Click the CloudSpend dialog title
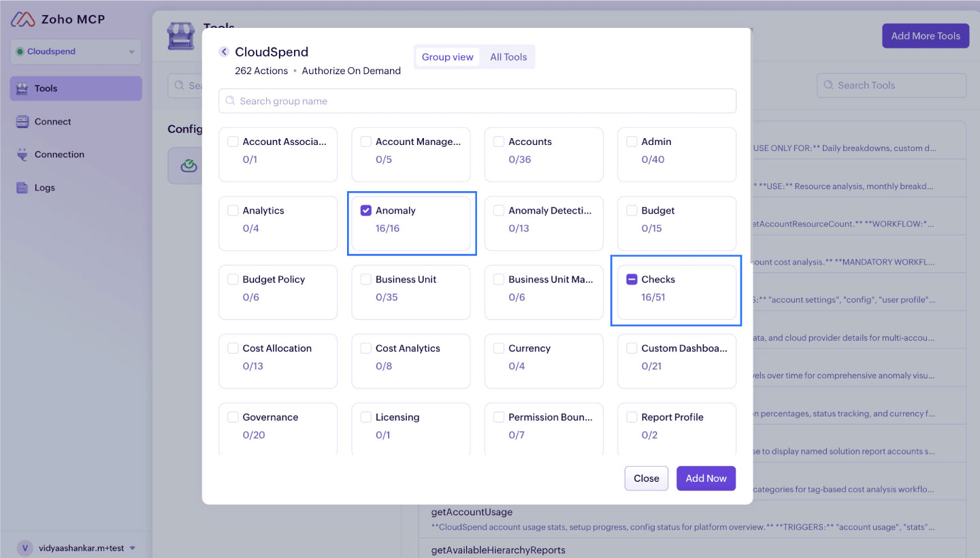Image resolution: width=980 pixels, height=558 pixels. coord(272,52)
